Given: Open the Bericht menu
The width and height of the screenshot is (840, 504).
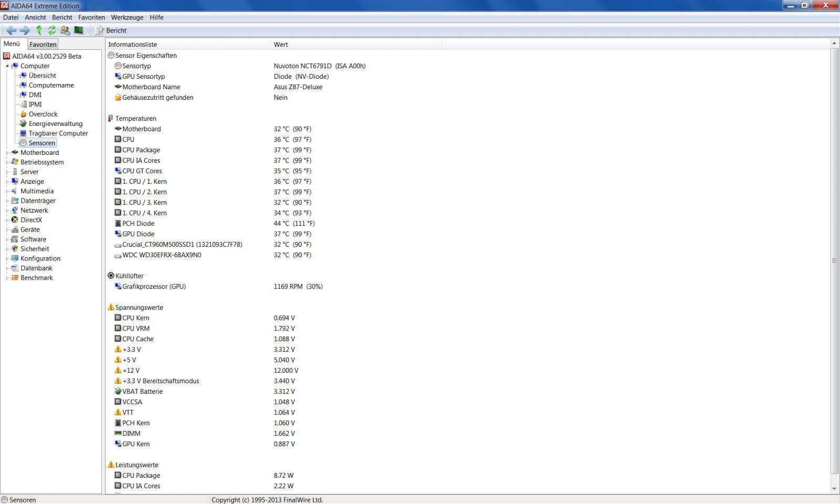Looking at the screenshot, I should click(62, 17).
